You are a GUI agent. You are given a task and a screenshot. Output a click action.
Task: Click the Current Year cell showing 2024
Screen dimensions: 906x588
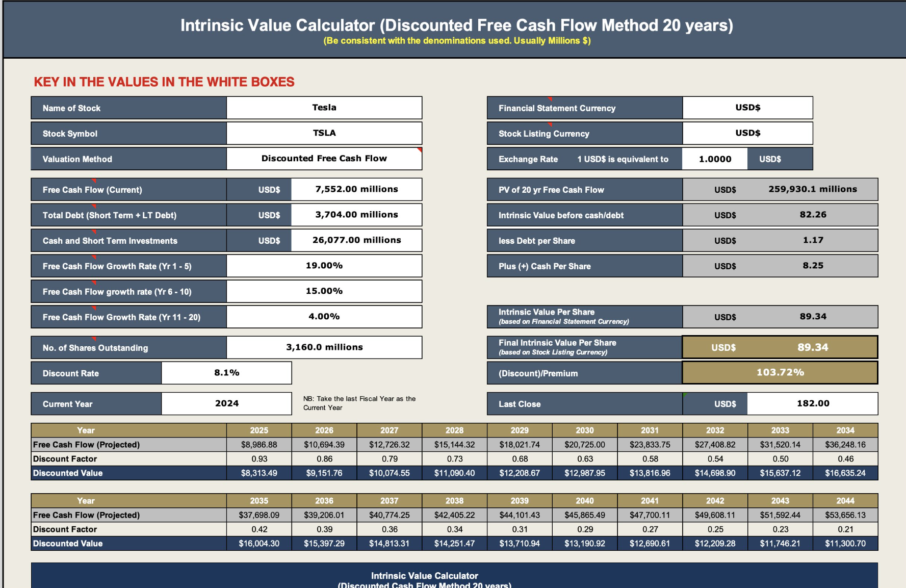[x=226, y=403]
